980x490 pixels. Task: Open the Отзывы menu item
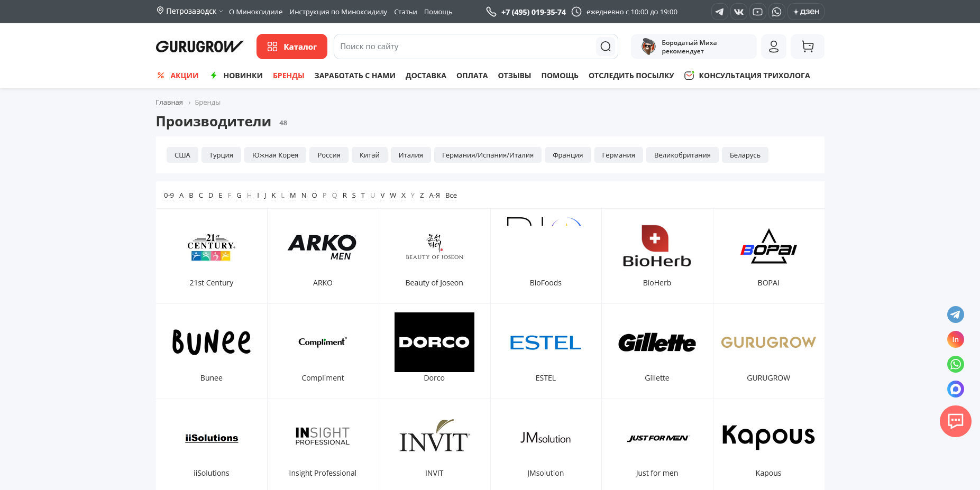click(x=515, y=76)
